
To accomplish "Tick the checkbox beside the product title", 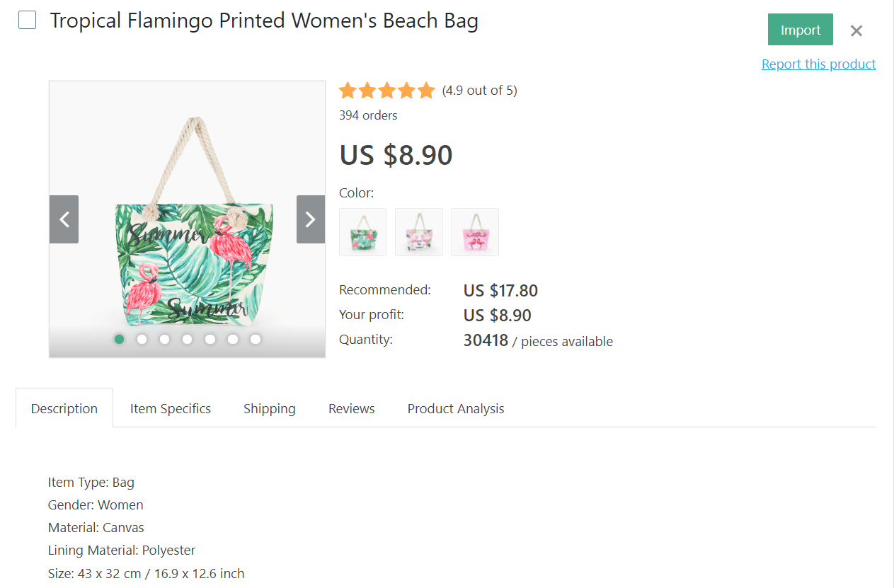I will [27, 20].
